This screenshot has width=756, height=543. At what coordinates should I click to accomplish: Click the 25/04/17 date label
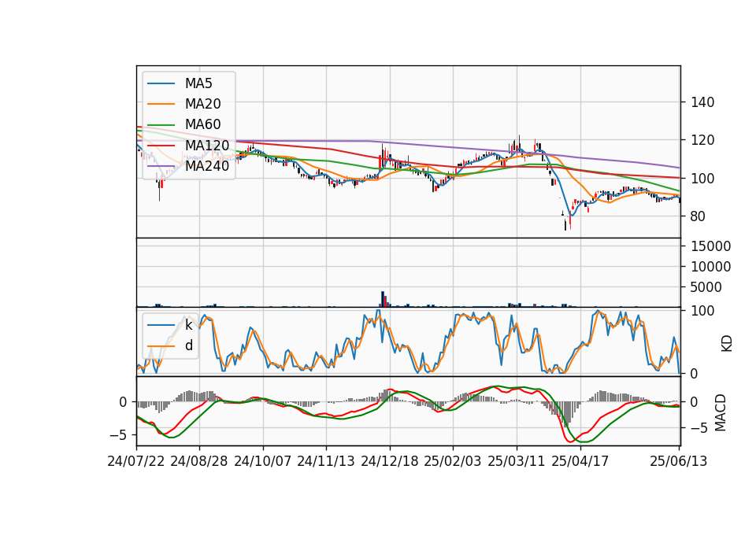pyautogui.click(x=580, y=461)
